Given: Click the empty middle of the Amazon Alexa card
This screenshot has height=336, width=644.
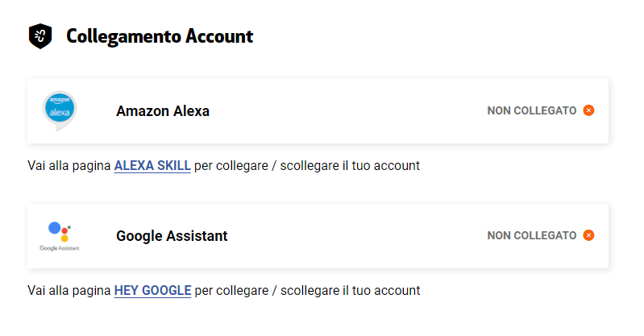Looking at the screenshot, I should coord(347,111).
